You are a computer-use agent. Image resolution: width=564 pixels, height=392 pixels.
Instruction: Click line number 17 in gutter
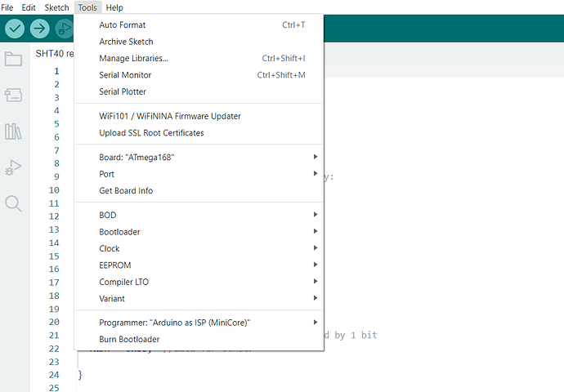tap(54, 283)
